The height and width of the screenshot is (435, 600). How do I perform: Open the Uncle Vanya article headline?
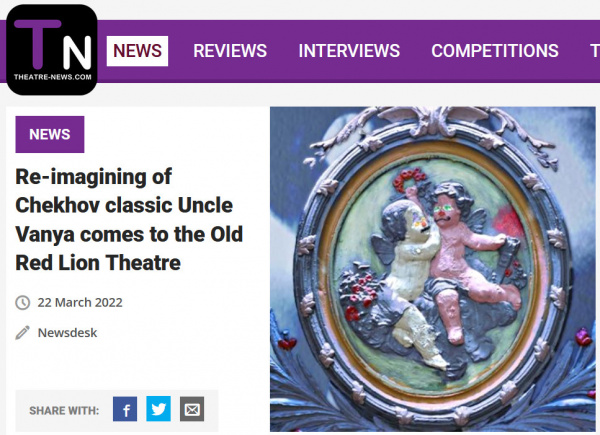[x=129, y=220]
